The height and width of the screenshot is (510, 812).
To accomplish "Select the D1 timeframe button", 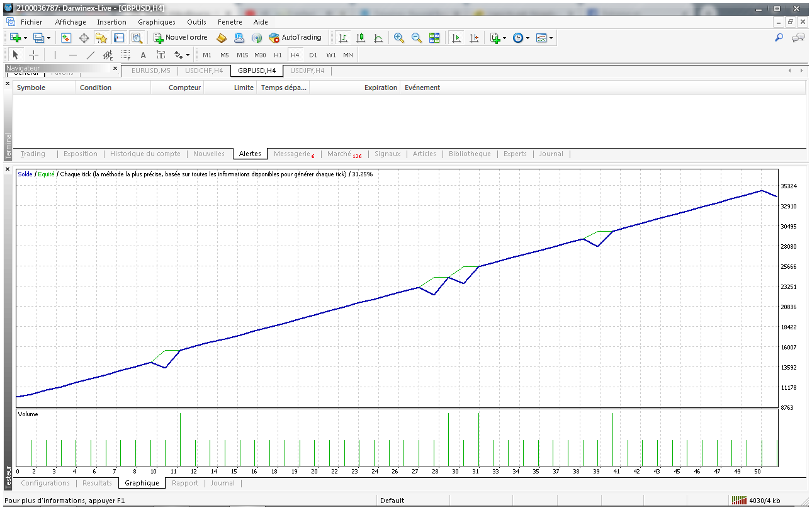I will pos(313,55).
